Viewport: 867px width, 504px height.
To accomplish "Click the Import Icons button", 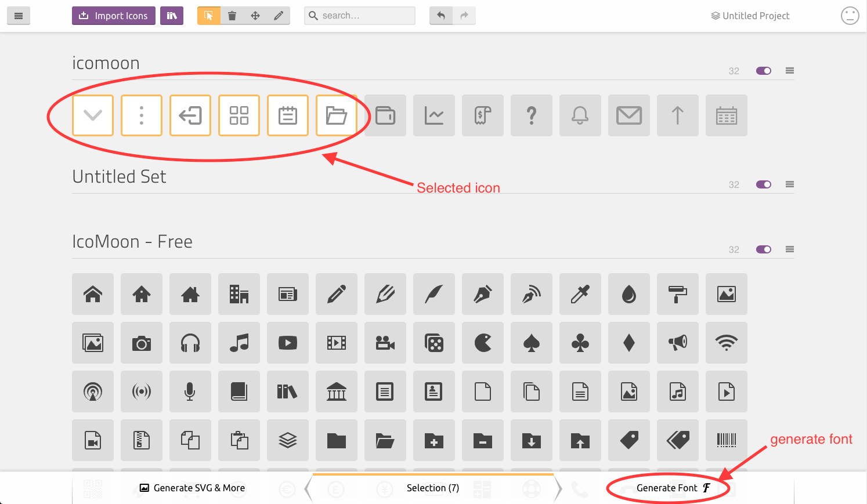I will (x=114, y=16).
